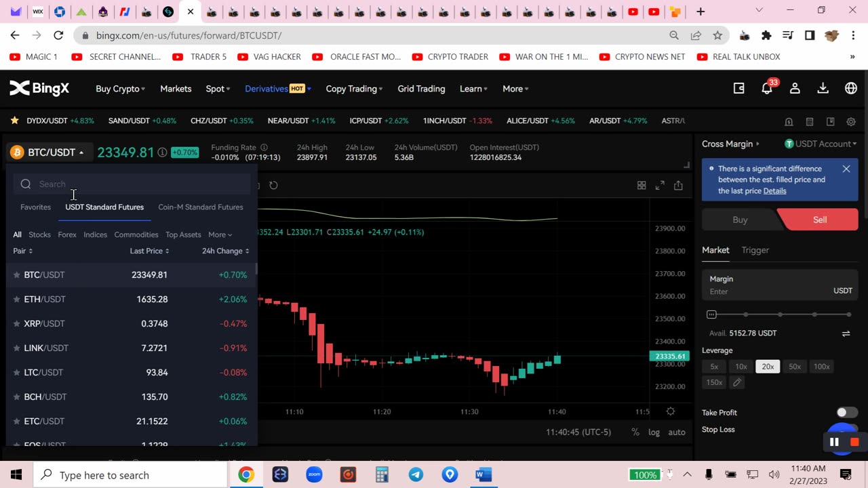Select 100x leverage option
868x488 pixels.
click(822, 367)
